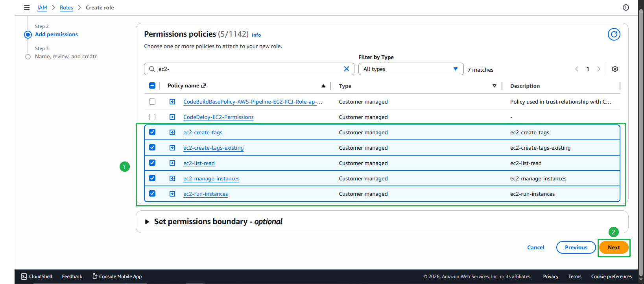Open CodeDeploy-EC2-Permissions policy link
644x284 pixels.
[218, 117]
